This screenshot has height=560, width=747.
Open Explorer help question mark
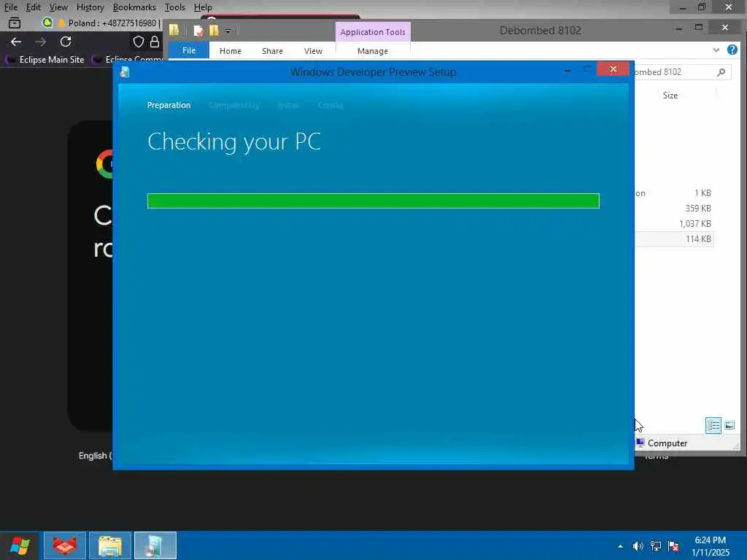732,50
